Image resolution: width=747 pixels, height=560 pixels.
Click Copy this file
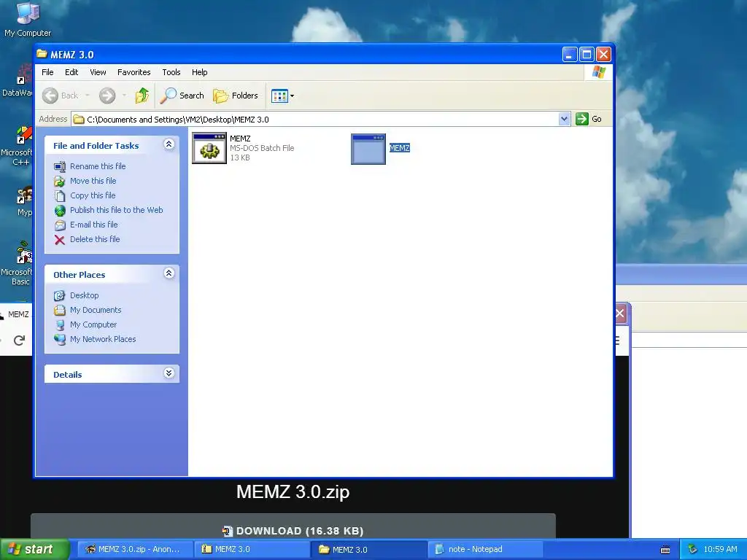click(x=93, y=195)
